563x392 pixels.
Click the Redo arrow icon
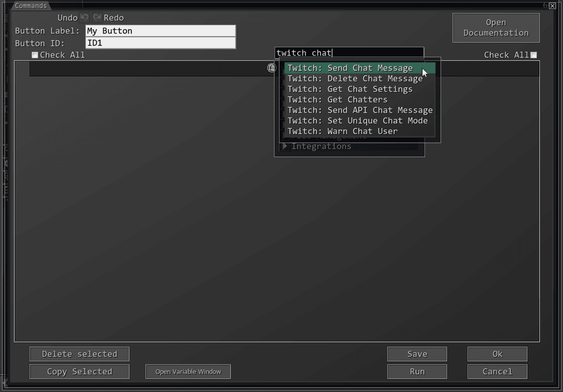pos(97,18)
